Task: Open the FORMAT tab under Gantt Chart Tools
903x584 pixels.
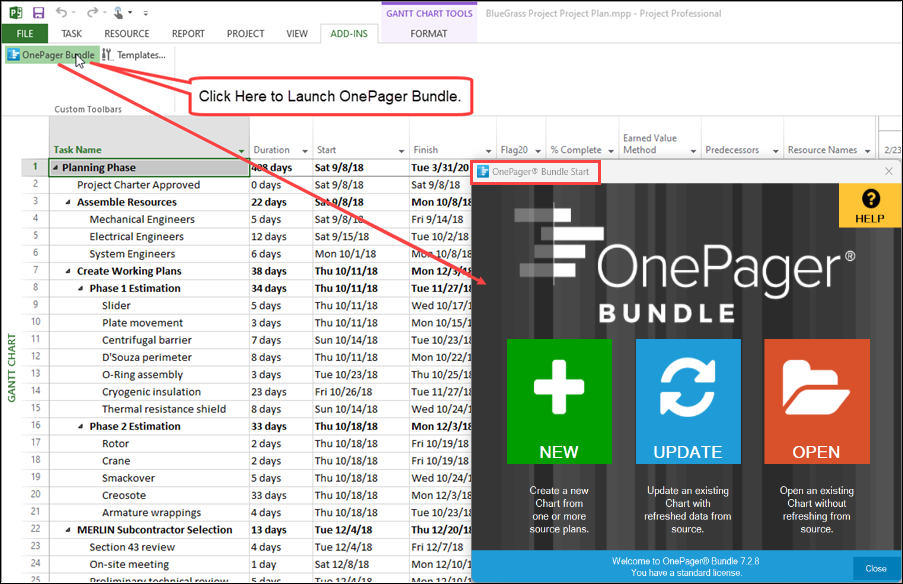Action: click(x=428, y=33)
